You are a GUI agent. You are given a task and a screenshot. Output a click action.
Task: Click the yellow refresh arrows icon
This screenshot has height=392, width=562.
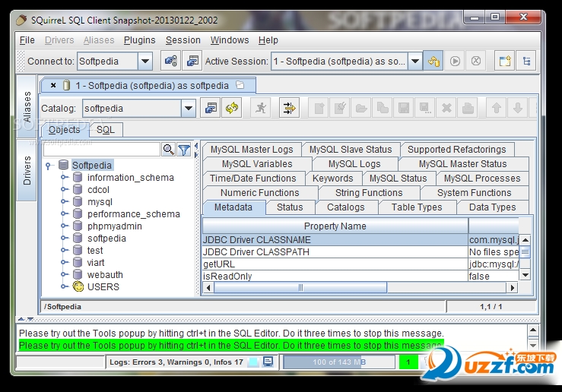click(x=231, y=108)
